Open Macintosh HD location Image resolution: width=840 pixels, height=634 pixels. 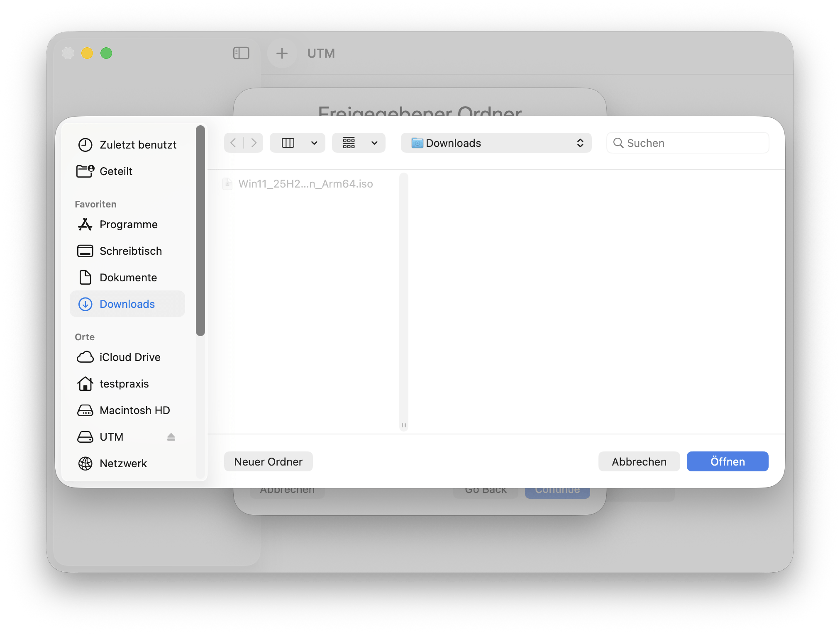[x=134, y=410]
